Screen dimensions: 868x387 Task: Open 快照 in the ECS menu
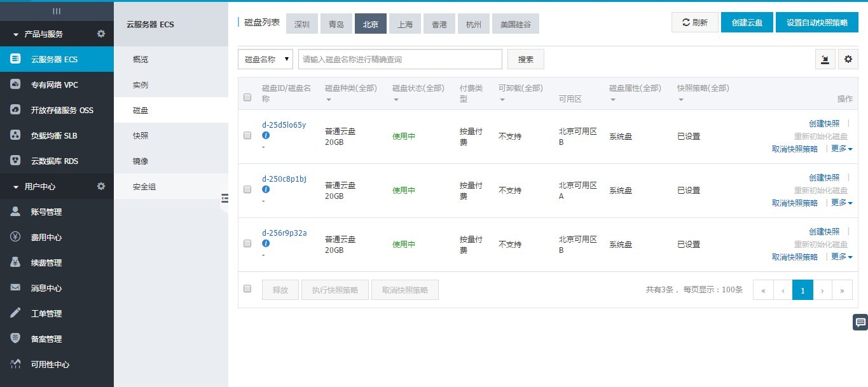pyautogui.click(x=141, y=135)
